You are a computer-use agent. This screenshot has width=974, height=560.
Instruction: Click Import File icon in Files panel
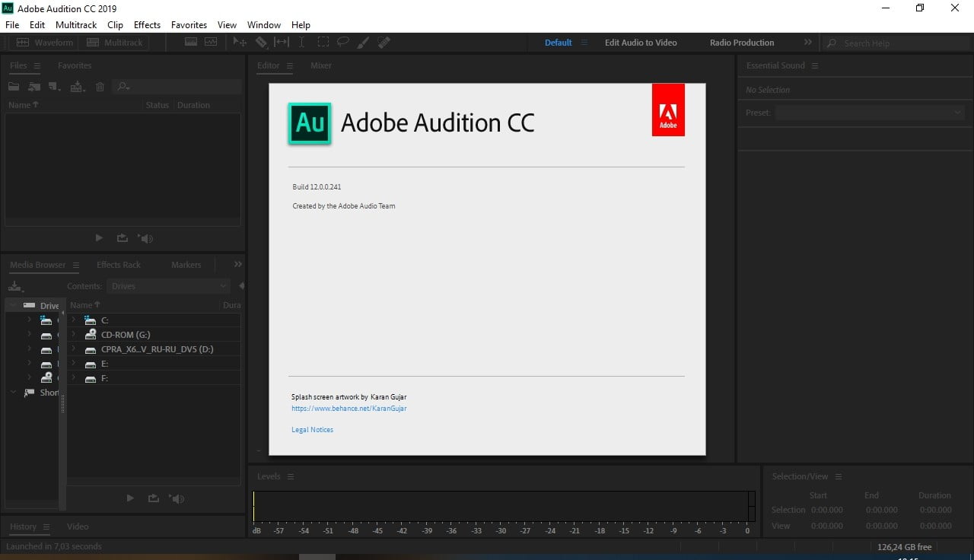point(34,87)
